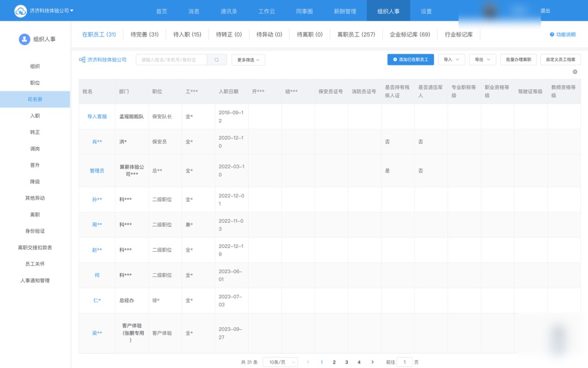Image resolution: width=588 pixels, height=368 pixels.
Task: Switch to 待入职 (15) tab
Action: pyautogui.click(x=187, y=34)
